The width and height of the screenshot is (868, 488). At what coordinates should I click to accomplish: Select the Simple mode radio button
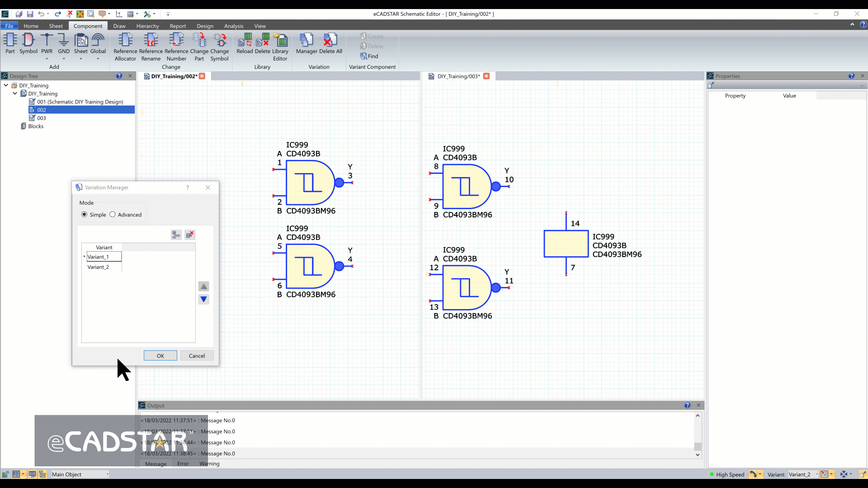[84, 215]
